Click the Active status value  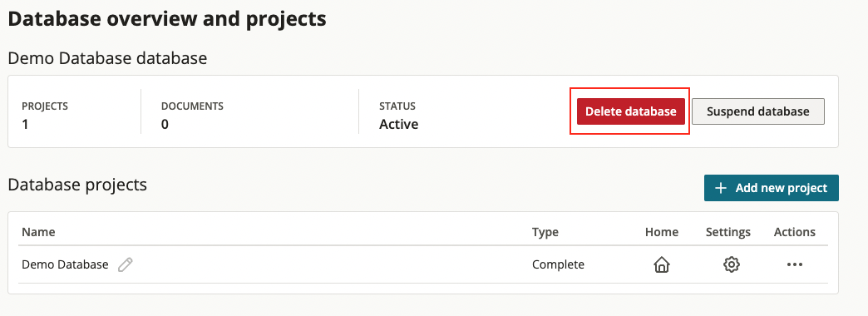398,124
